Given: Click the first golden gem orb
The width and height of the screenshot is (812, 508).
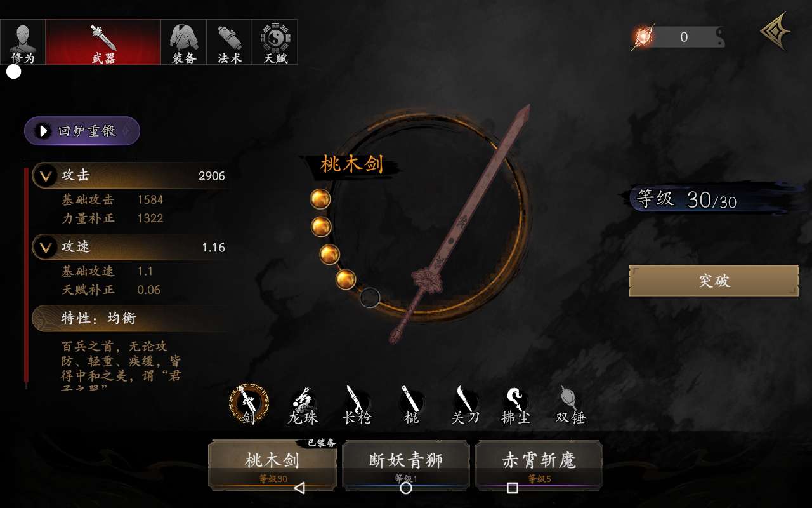Looking at the screenshot, I should pos(320,199).
